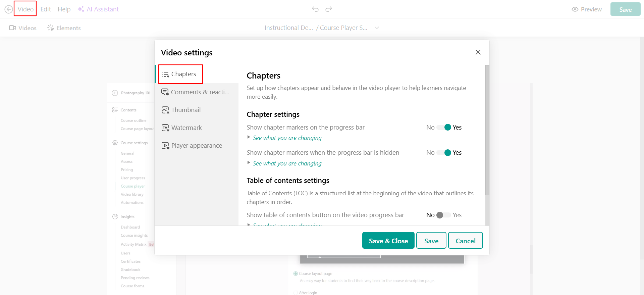The width and height of the screenshot is (644, 295).
Task: Open the Video menu
Action: (x=25, y=9)
